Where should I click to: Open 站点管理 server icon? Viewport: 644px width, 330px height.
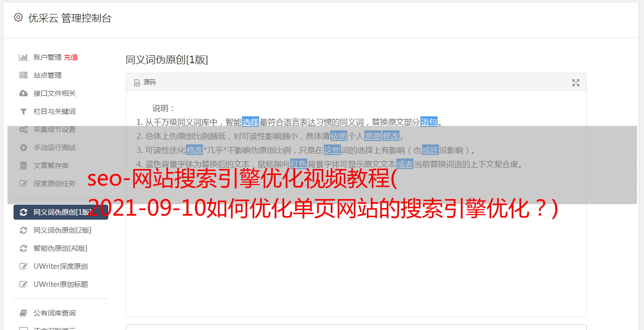coord(24,75)
